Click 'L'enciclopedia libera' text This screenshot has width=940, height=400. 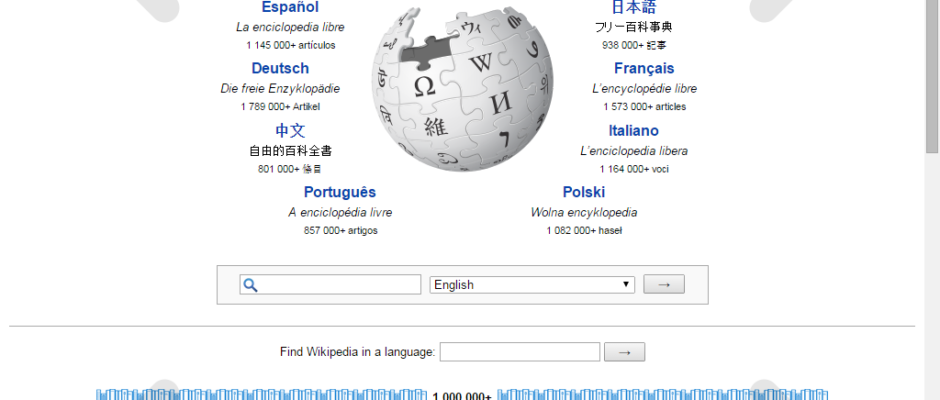(x=634, y=151)
